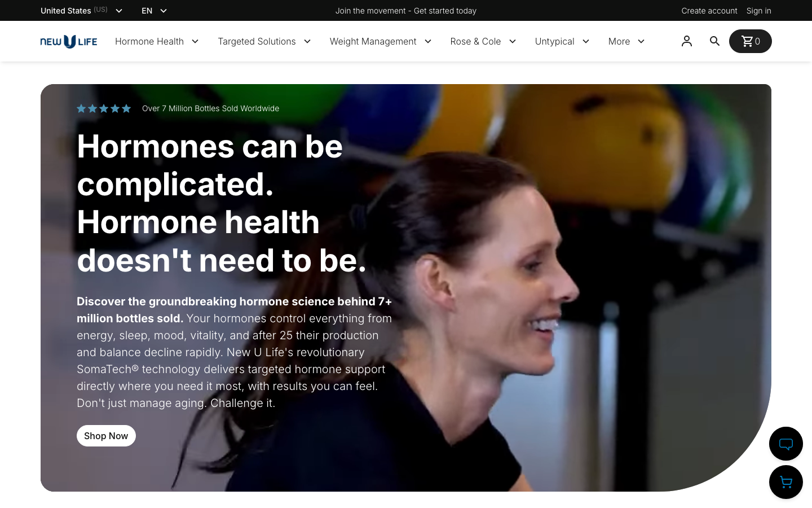Viewport: 812px width, 508px height.
Task: Open the Untypical navigation menu
Action: 562,41
